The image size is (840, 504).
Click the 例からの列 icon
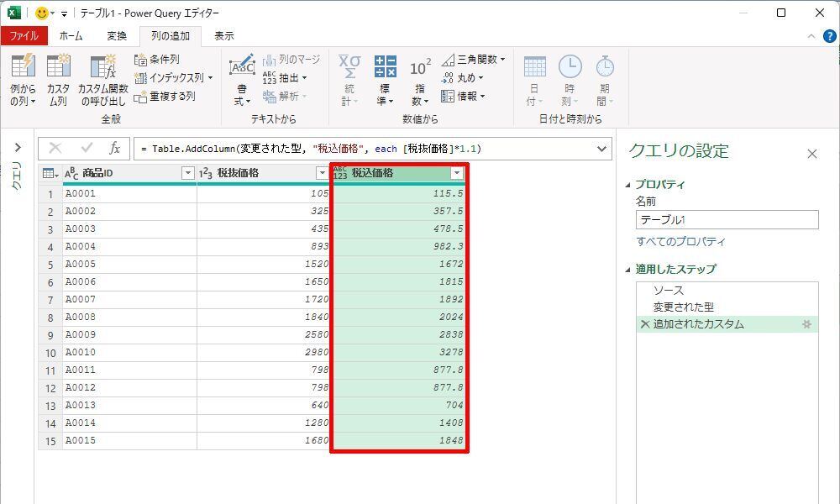click(x=23, y=67)
